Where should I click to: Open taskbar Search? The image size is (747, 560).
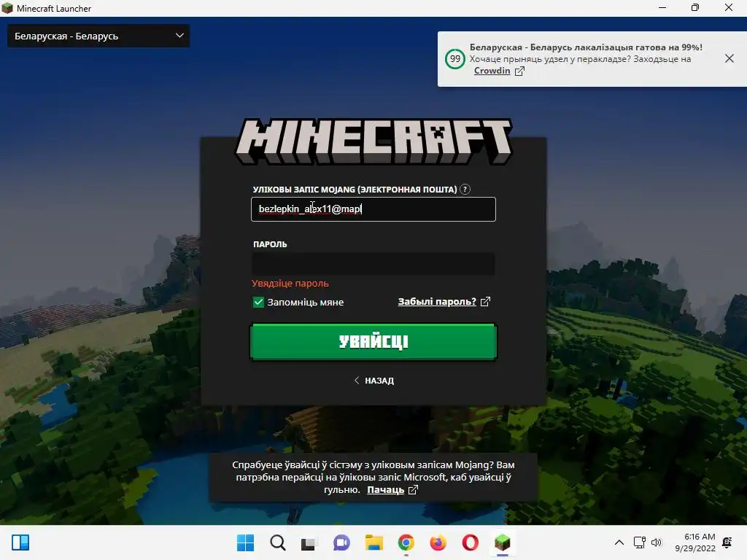click(278, 542)
